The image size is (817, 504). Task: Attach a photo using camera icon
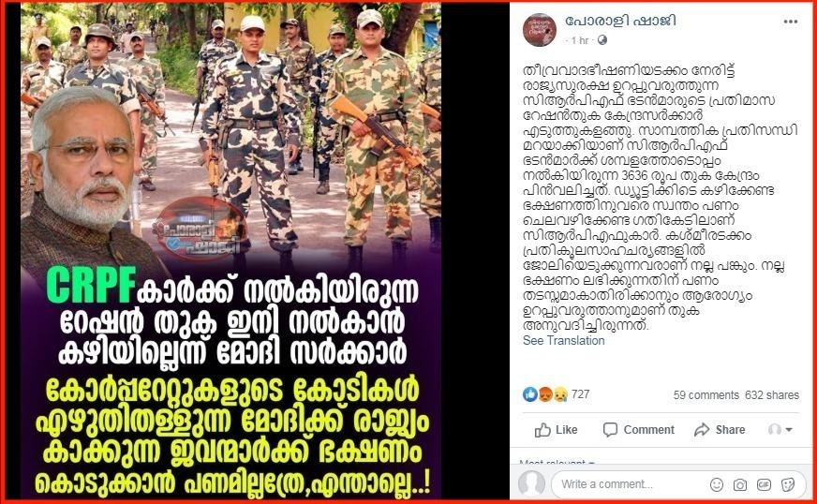(x=740, y=484)
